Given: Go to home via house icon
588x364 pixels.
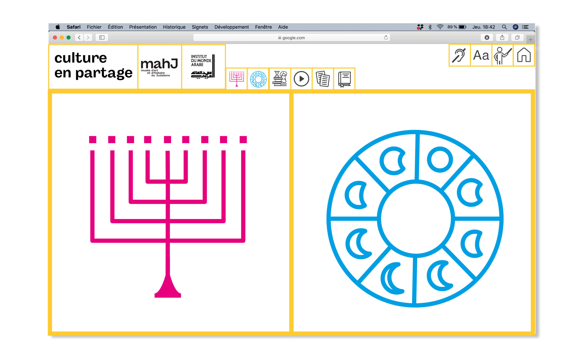Looking at the screenshot, I should tap(524, 55).
